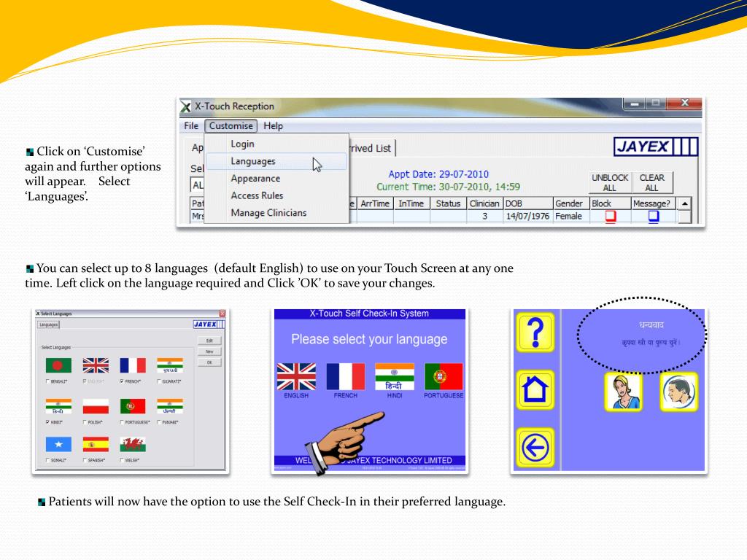The width and height of the screenshot is (747, 560).
Task: Open the Customise menu
Action: coord(231,125)
